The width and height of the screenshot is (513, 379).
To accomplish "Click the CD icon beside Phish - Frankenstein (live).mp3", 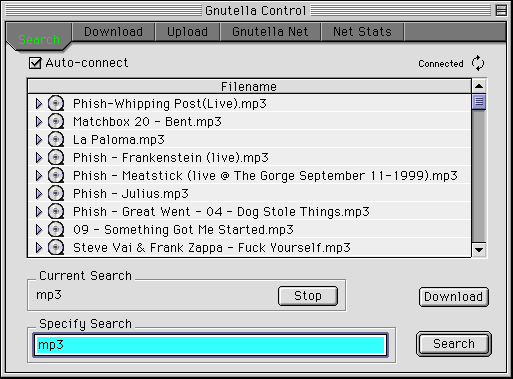I will pos(56,158).
